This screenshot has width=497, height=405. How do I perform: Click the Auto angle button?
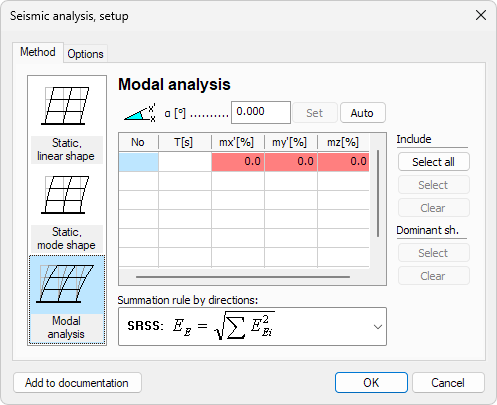362,113
